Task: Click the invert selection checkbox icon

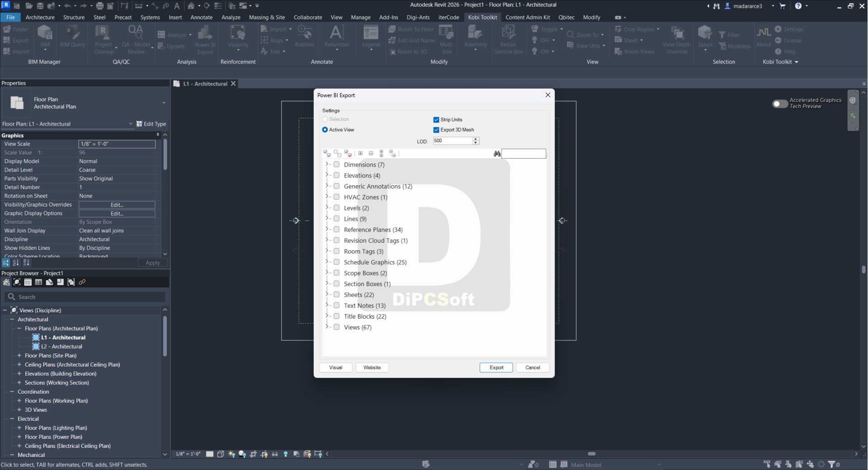Action: [x=348, y=154]
